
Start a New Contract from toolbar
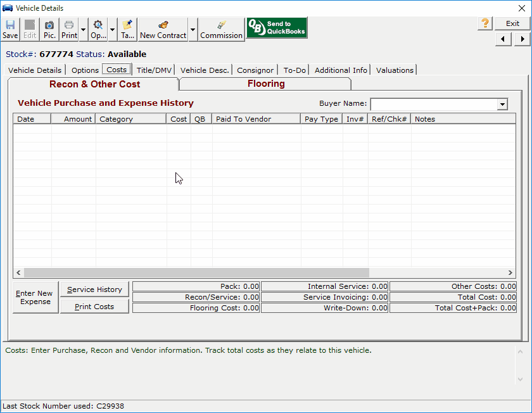pyautogui.click(x=163, y=29)
